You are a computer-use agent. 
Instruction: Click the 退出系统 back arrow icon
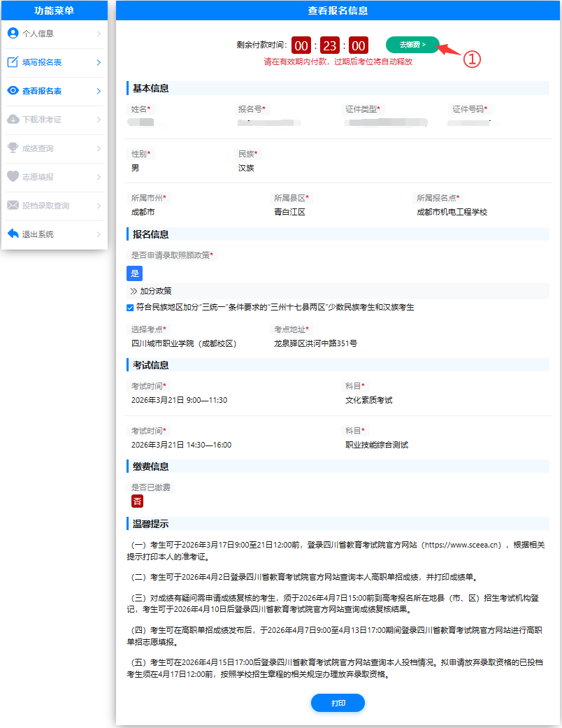click(13, 234)
